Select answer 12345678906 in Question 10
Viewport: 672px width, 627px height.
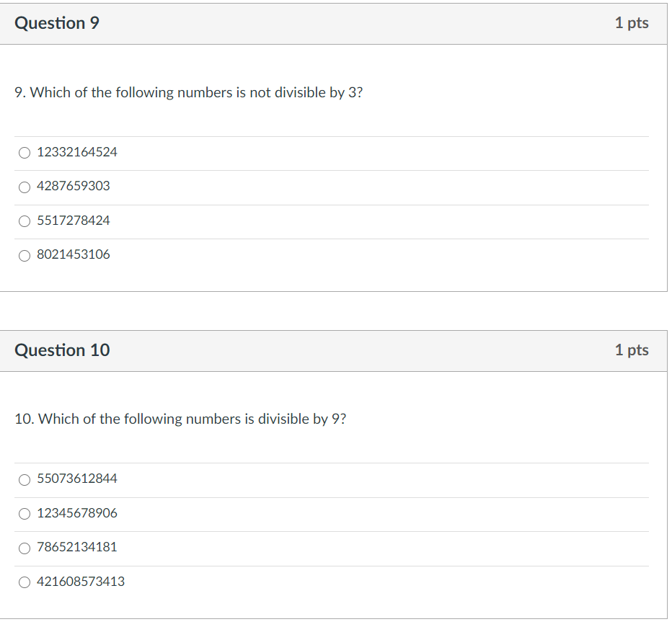[24, 513]
